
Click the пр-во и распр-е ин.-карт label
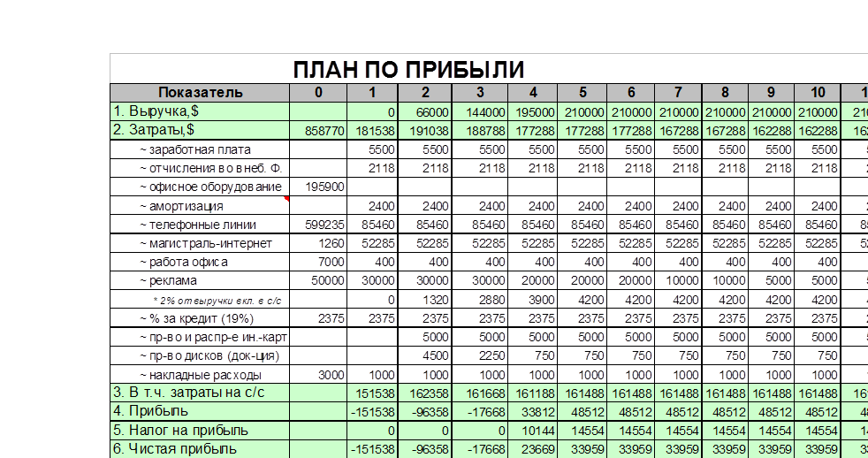pos(200,337)
